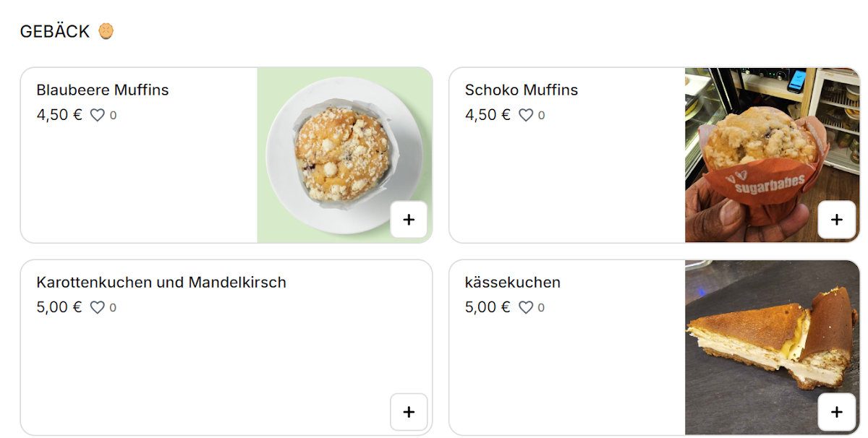Open the Schoko Muffins title
This screenshot has width=868, height=438.
522,90
